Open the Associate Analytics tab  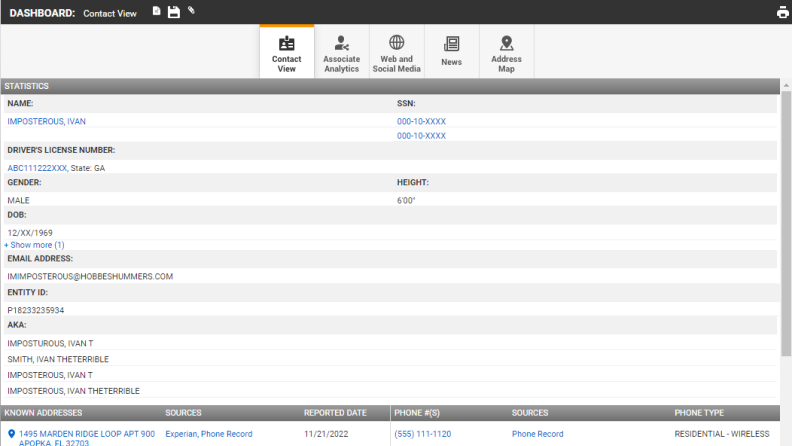[341, 52]
